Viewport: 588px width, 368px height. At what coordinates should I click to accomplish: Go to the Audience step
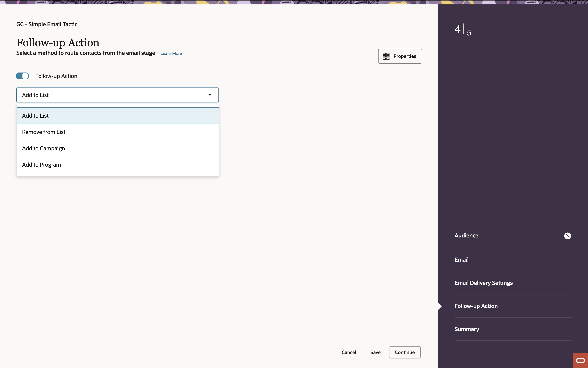click(x=466, y=236)
